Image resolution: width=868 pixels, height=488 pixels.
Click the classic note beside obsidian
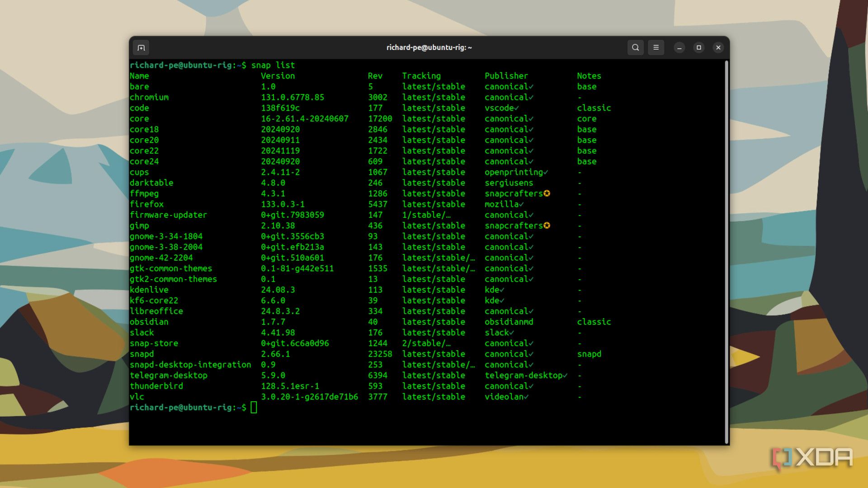tap(594, 322)
